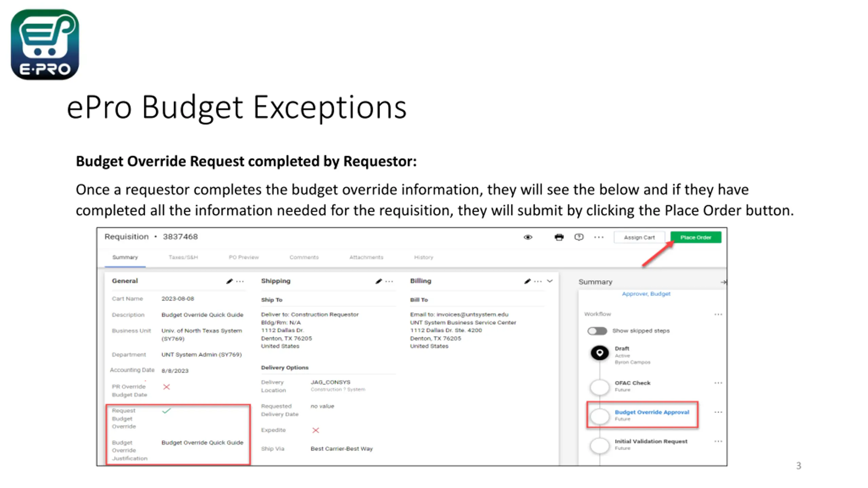Click the Justification value Budget Override Quick Guide
The image size is (868, 488).
(202, 443)
